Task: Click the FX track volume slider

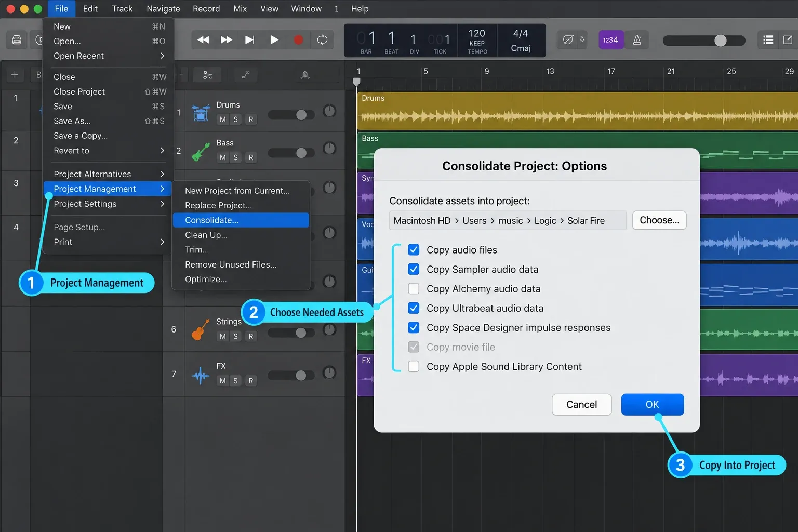Action: pyautogui.click(x=291, y=375)
